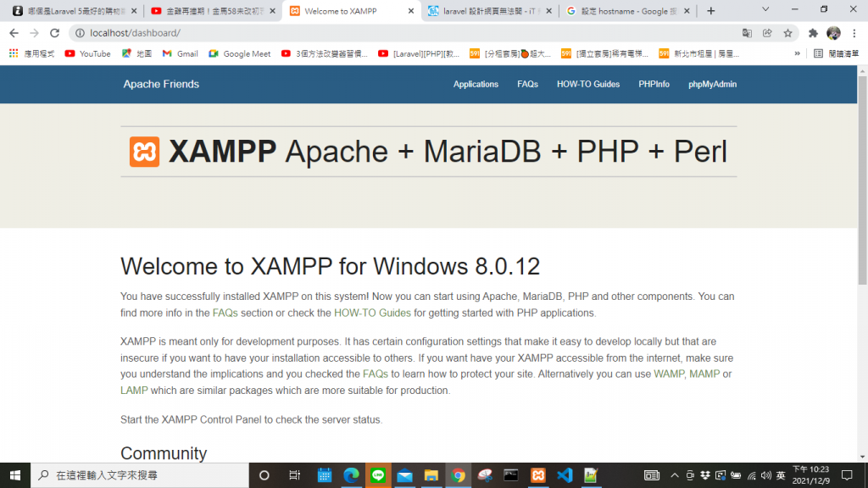868x488 pixels.
Task: Show more bookmarks with the chevron
Action: point(797,53)
